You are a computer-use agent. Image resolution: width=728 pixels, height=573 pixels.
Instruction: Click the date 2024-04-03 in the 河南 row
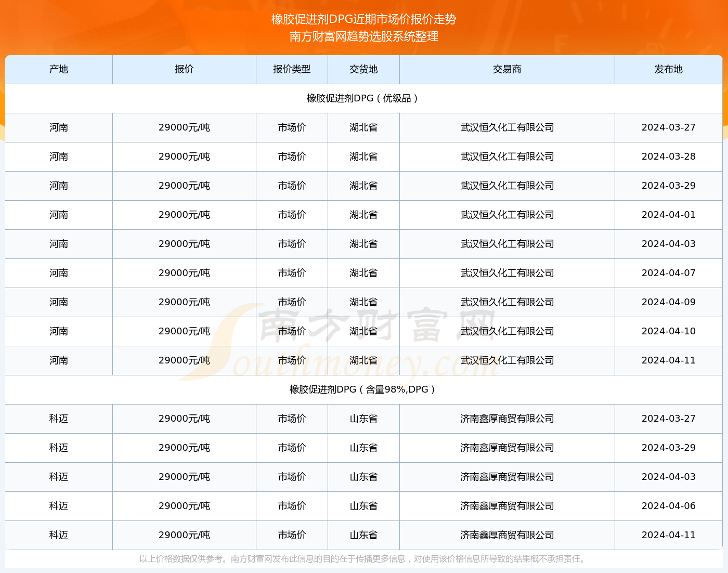[668, 244]
